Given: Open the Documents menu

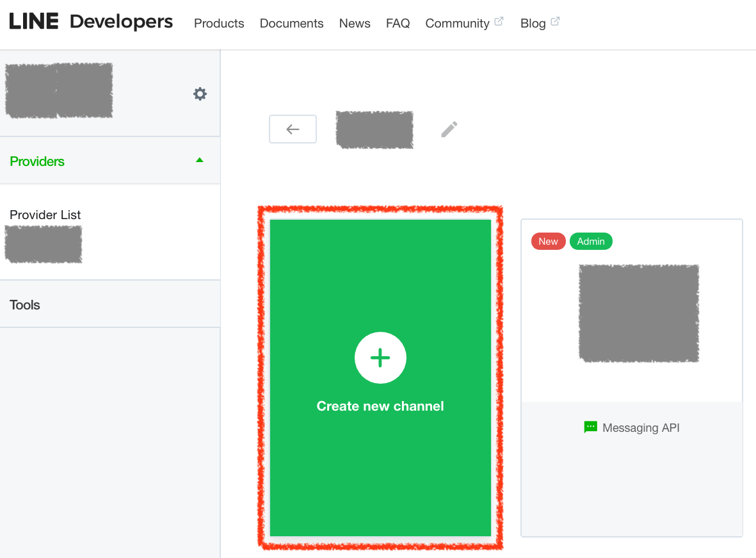Looking at the screenshot, I should coord(291,24).
